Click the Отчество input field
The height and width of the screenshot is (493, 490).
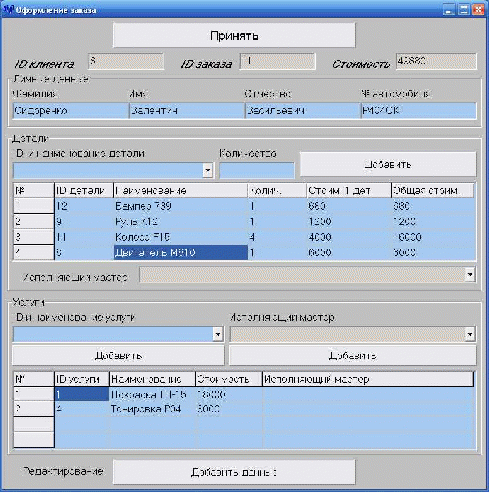point(303,111)
